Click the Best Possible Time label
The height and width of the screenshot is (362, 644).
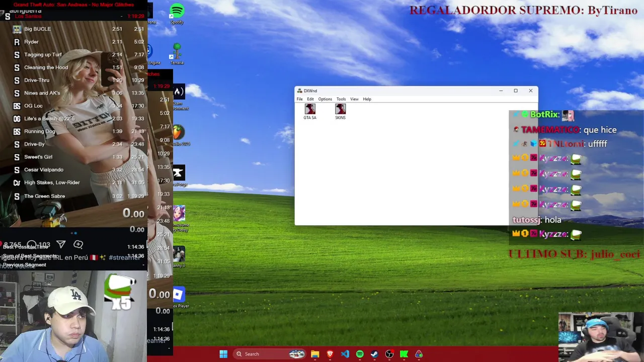(x=25, y=247)
